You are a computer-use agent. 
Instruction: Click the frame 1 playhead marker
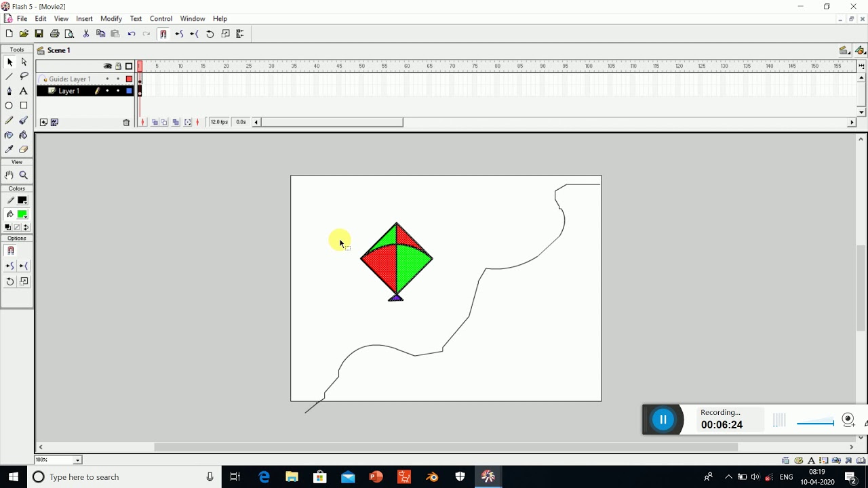[x=140, y=66]
